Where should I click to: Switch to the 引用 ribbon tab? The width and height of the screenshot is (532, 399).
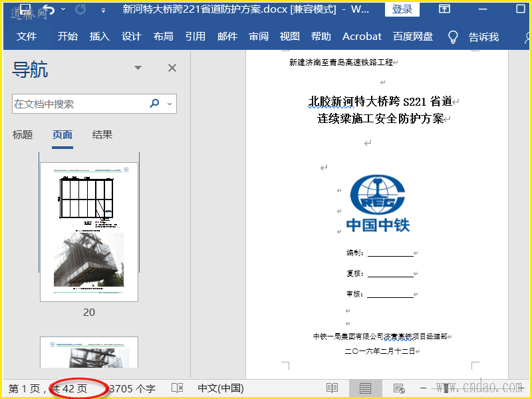pyautogui.click(x=195, y=37)
